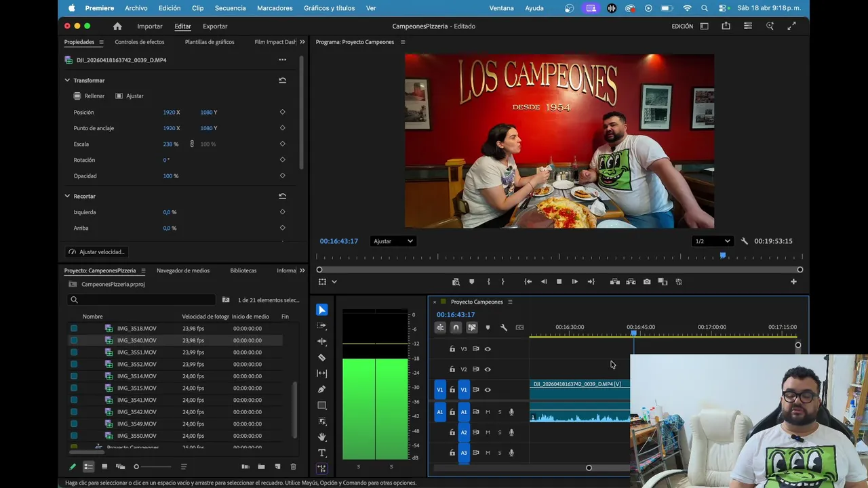This screenshot has height=488, width=868.
Task: Select the Hand tool
Action: [x=321, y=437]
